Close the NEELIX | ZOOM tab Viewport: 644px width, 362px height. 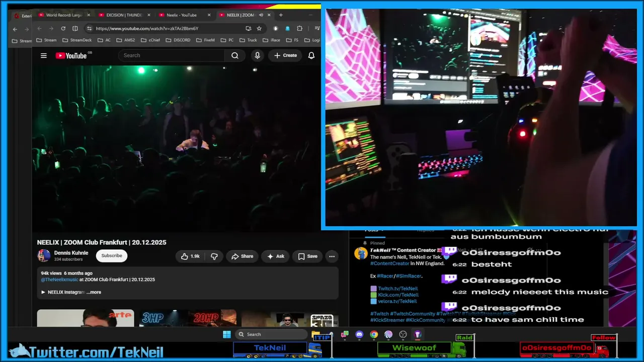(x=269, y=15)
